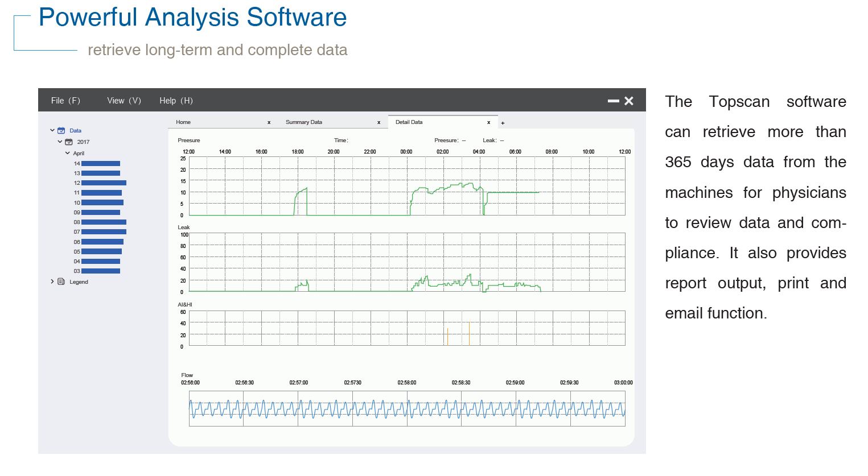868x476 pixels.
Task: Add a new tab with plus icon
Action: (503, 123)
